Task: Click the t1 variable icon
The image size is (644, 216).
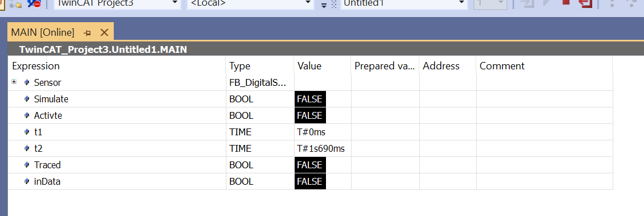Action: tap(27, 132)
